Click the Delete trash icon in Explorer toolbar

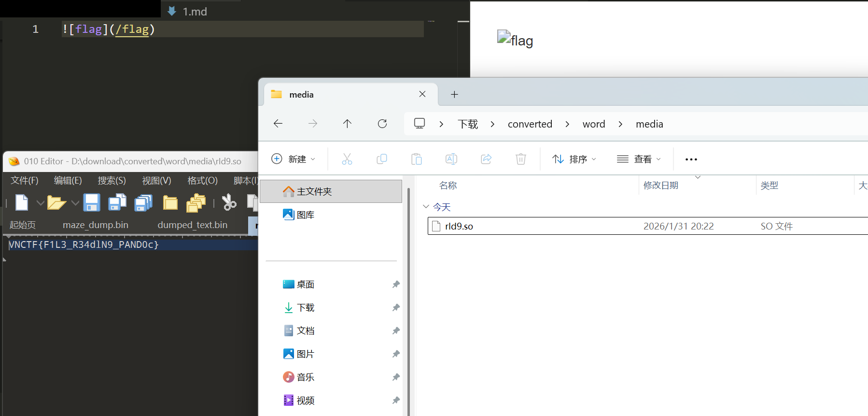click(520, 159)
